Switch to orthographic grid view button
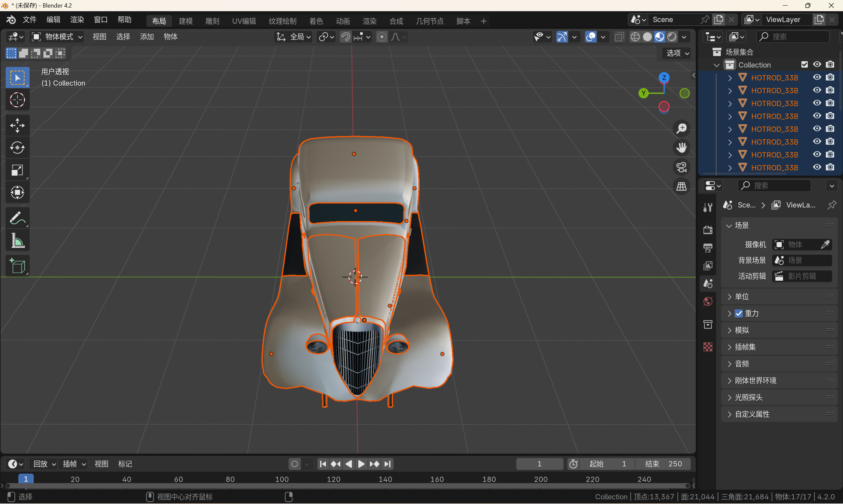The height and width of the screenshot is (504, 843). (681, 186)
